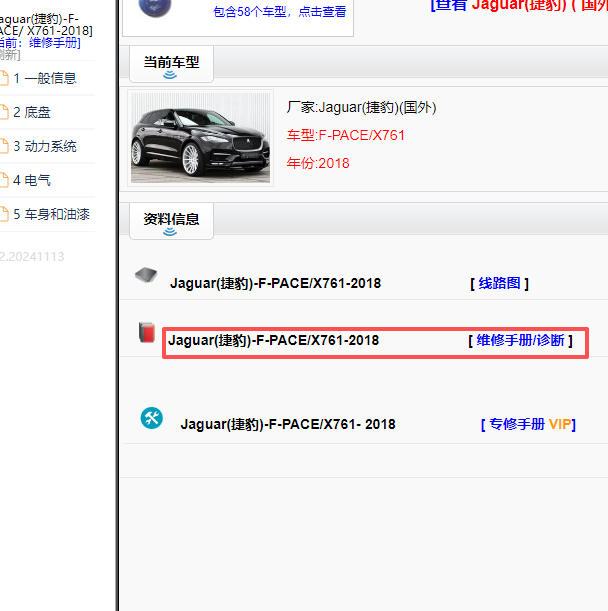
Task: Open the 维修手册/诊断 repair manual link
Action: (x=520, y=341)
